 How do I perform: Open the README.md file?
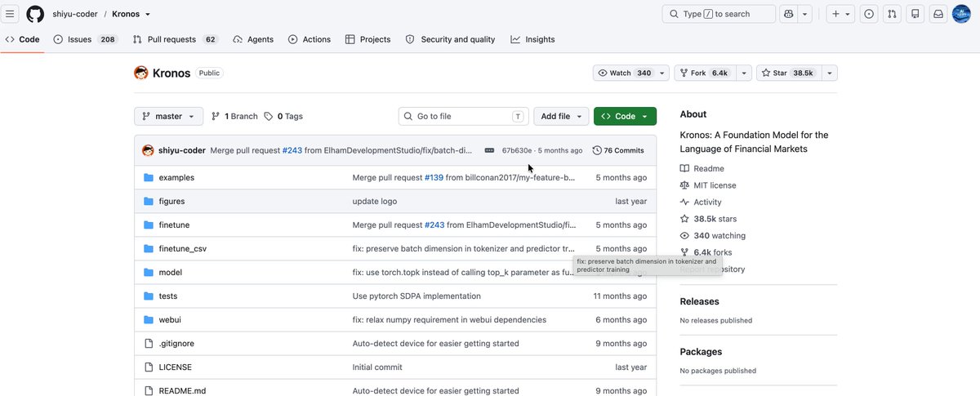click(182, 390)
